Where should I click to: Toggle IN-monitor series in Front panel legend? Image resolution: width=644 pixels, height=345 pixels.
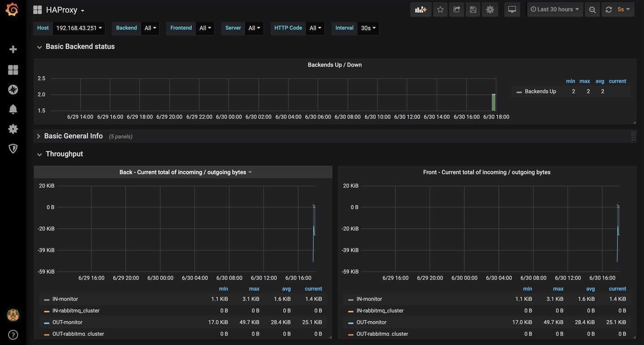click(369, 299)
